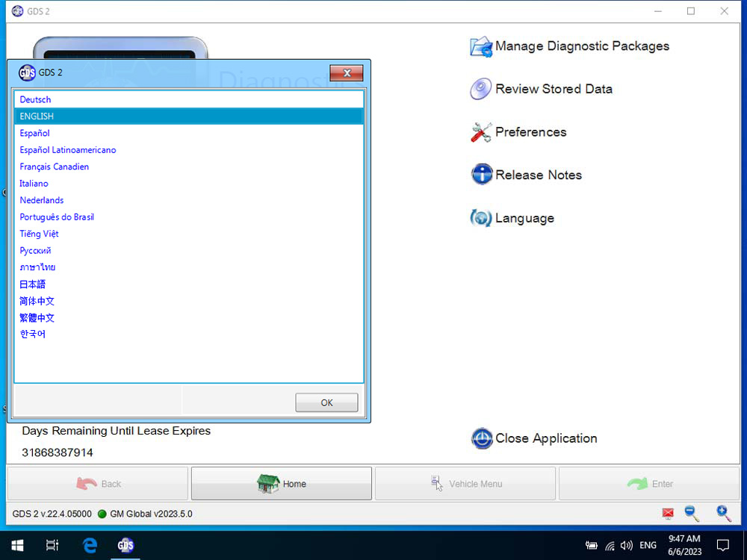Image resolution: width=747 pixels, height=560 pixels.
Task: Click the green status indicator dot
Action: [x=102, y=514]
